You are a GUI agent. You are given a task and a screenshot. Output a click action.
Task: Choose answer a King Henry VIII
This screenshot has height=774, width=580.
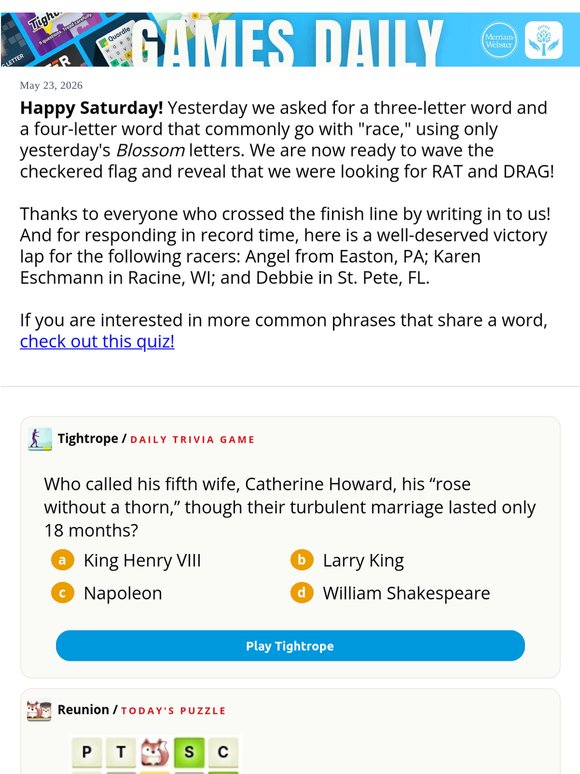pos(126,560)
